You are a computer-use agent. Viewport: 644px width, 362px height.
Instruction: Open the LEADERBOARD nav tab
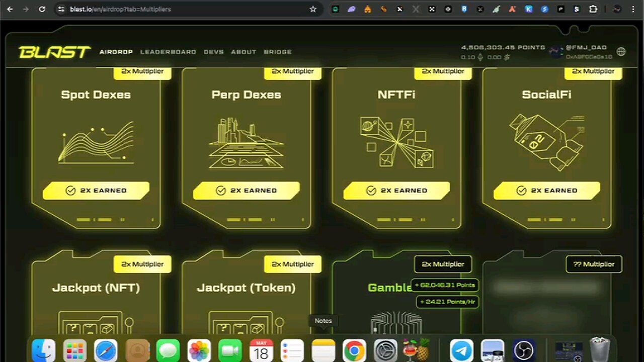pyautogui.click(x=168, y=52)
